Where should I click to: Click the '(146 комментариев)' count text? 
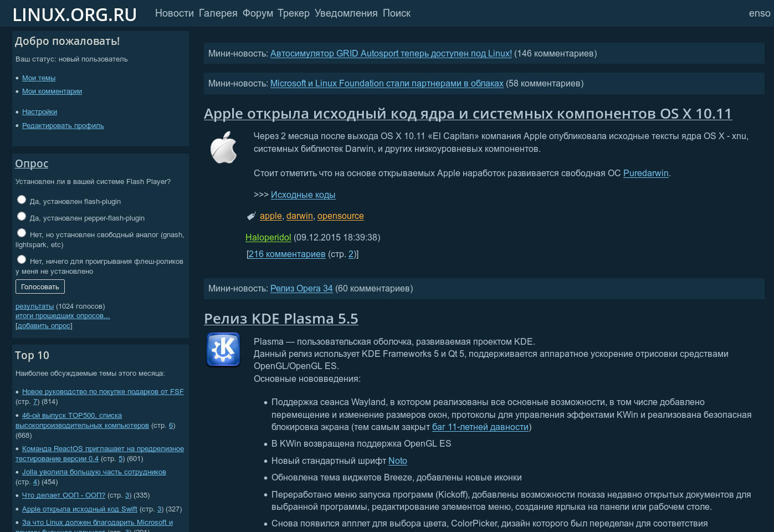[556, 54]
